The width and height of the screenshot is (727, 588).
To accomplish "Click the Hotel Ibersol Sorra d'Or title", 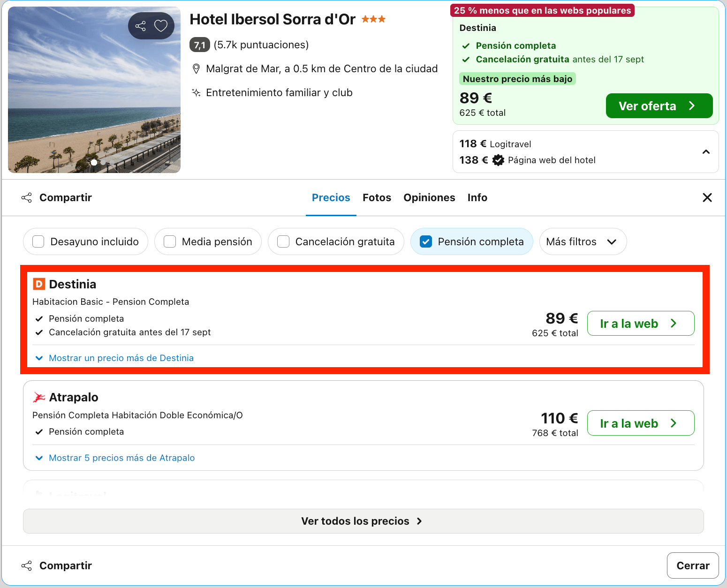I will click(x=273, y=19).
